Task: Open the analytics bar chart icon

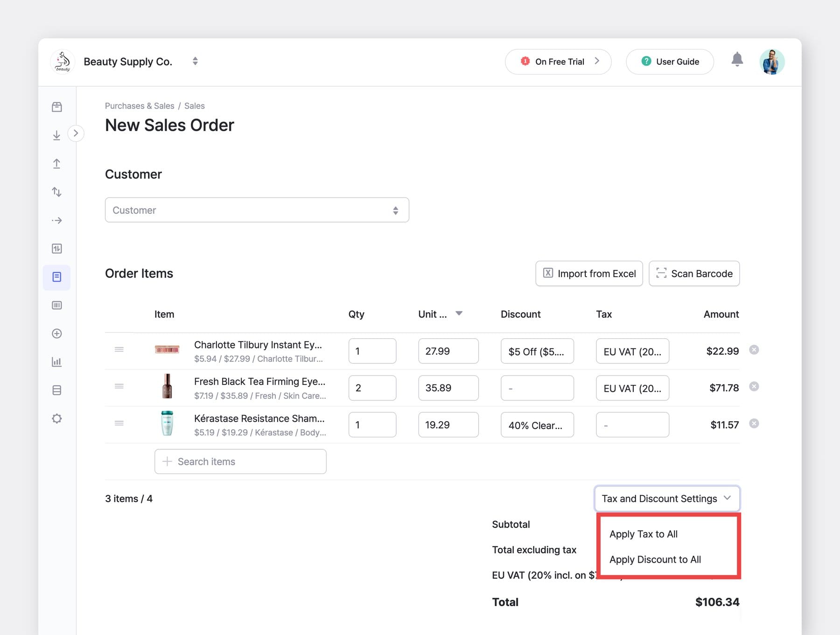Action: [56, 362]
